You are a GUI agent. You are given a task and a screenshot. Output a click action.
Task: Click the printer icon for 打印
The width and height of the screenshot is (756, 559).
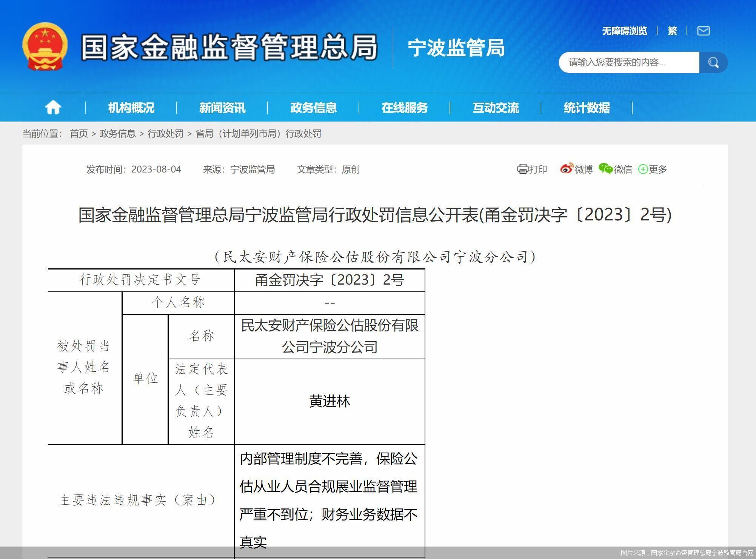pyautogui.click(x=522, y=169)
